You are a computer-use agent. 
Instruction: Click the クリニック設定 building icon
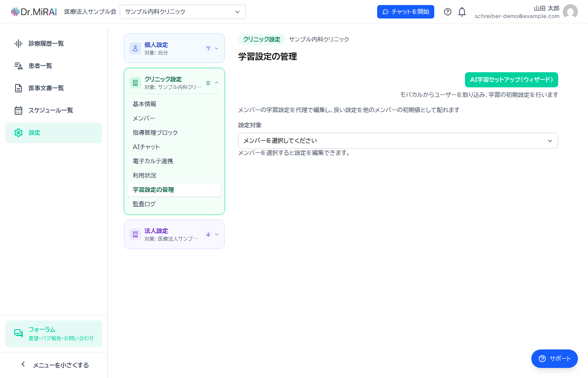[x=135, y=83]
